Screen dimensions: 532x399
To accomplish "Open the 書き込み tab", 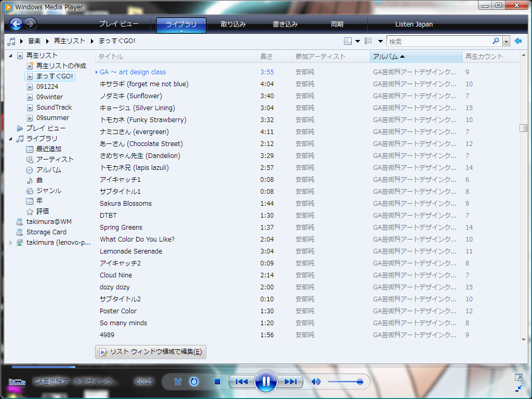I will click(x=285, y=24).
